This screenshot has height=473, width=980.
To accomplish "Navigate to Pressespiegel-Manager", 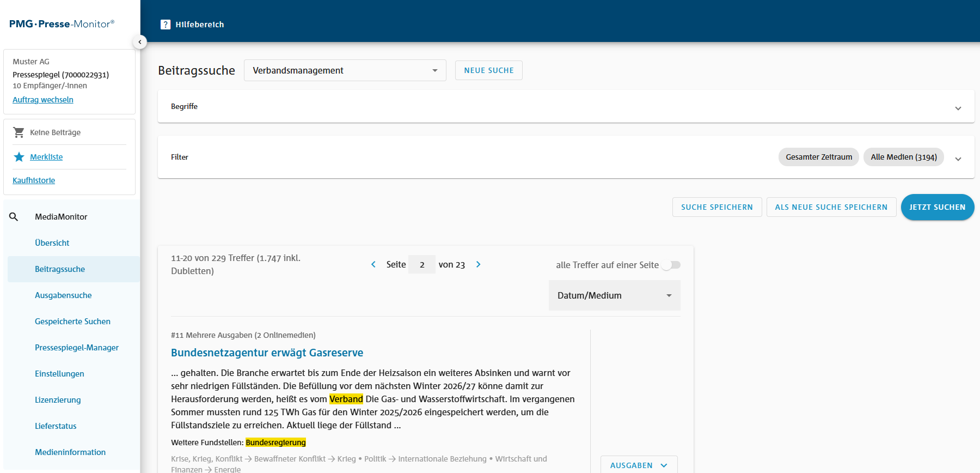I will coord(77,348).
